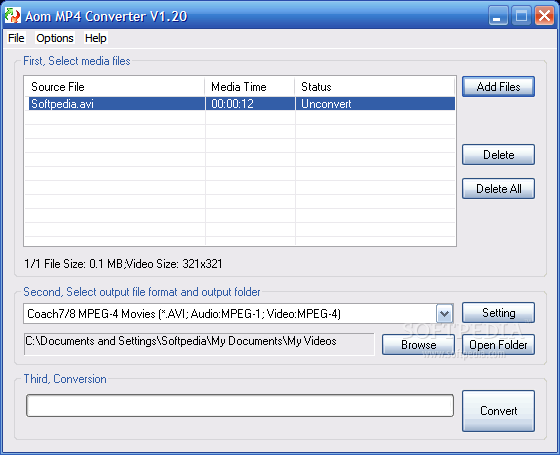Click the file size and video size info text
Image resolution: width=560 pixels, height=455 pixels.
[x=123, y=264]
